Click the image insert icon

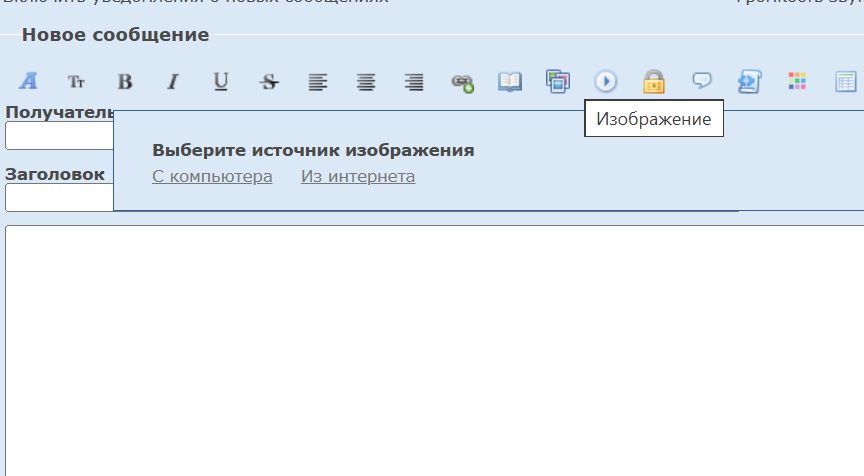558,82
